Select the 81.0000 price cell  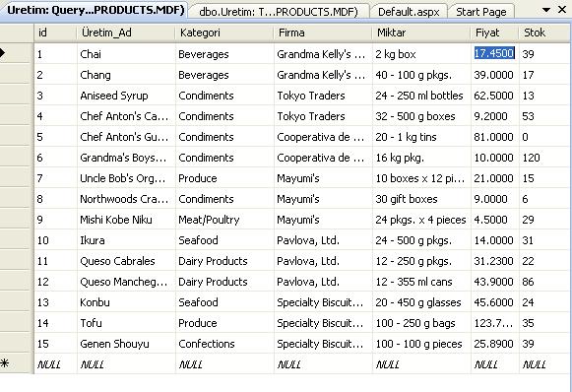tap(494, 137)
